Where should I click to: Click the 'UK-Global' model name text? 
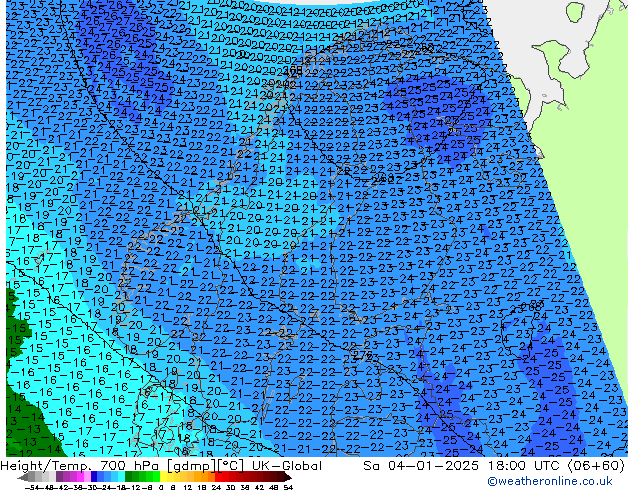[287, 466]
